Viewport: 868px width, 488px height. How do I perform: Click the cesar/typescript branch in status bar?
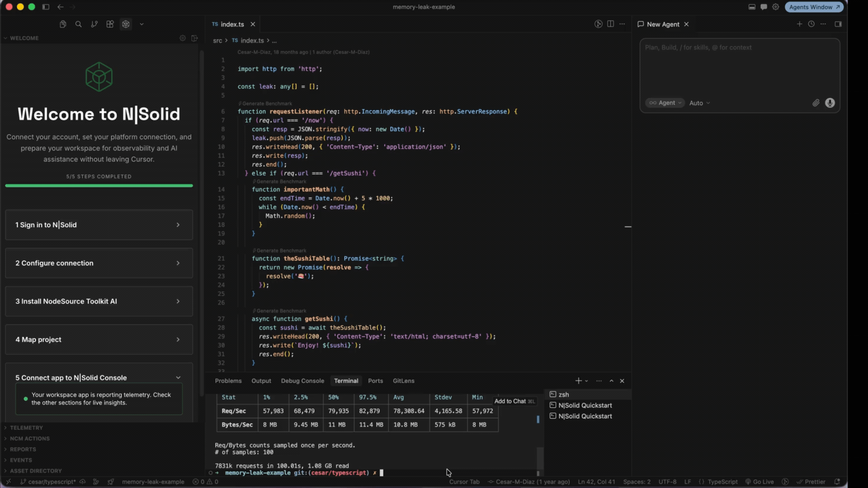[48, 482]
